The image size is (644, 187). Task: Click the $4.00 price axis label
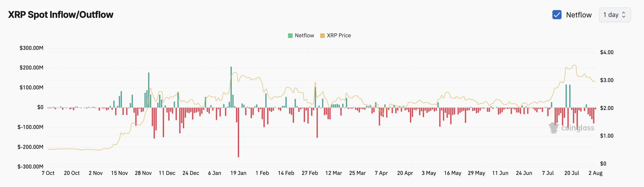click(606, 52)
